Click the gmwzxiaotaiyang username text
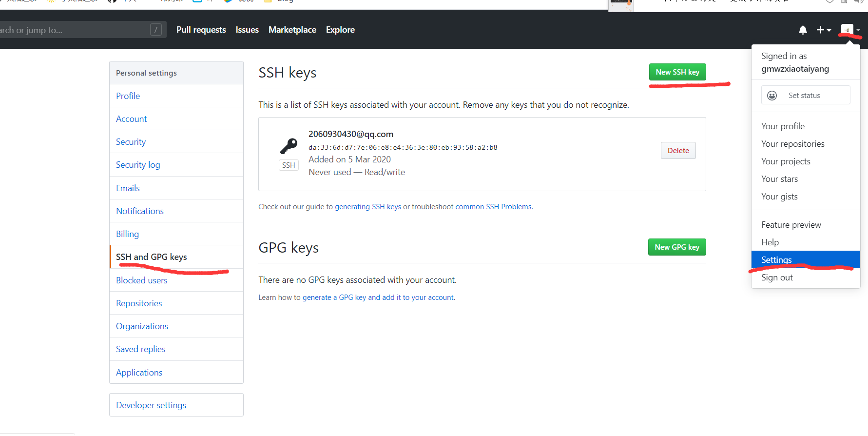 [x=795, y=69]
